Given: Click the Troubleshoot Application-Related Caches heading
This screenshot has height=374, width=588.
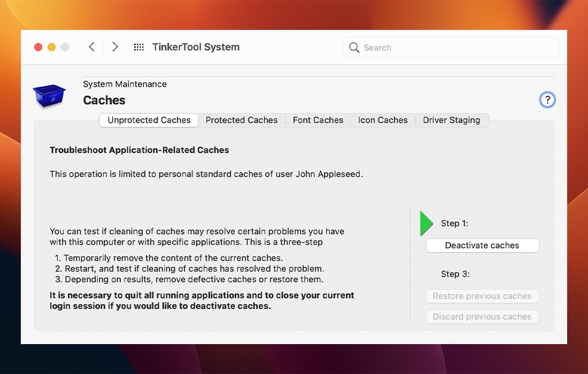Looking at the screenshot, I should (x=139, y=150).
